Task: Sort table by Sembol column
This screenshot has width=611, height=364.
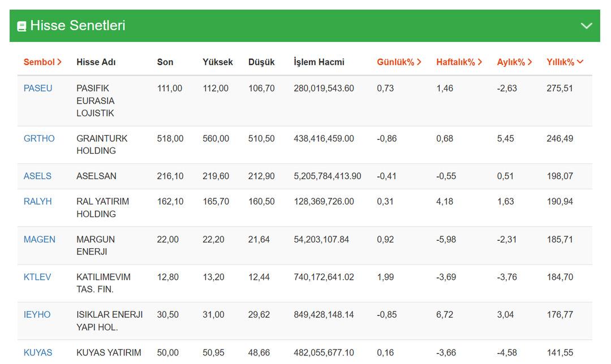Action: 42,62
